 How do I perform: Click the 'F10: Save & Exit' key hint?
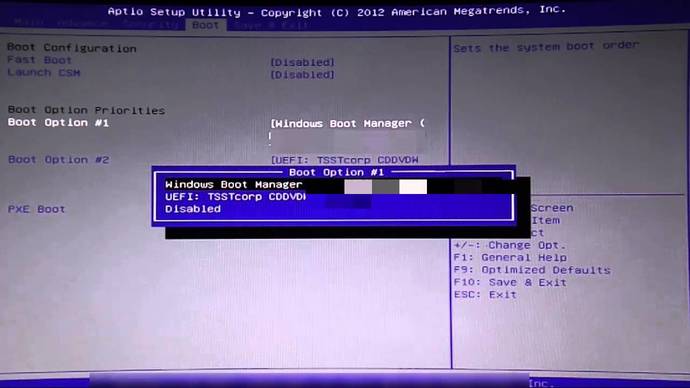[x=510, y=282]
